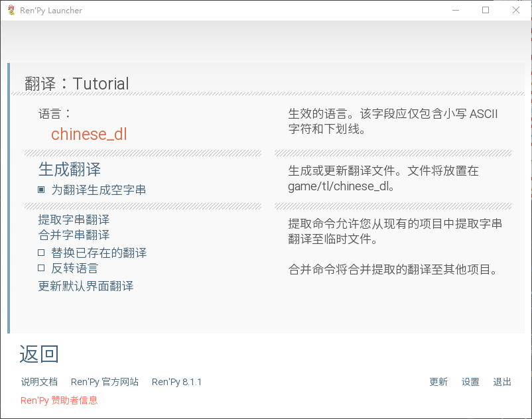The image size is (532, 419).
Task: Click the 返回 back button
Action: [x=39, y=354]
